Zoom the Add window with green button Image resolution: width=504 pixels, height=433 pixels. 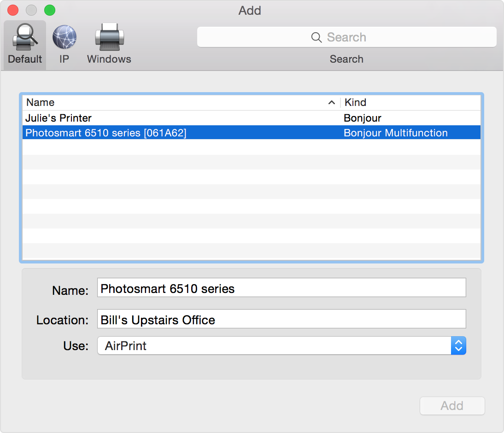pos(50,10)
